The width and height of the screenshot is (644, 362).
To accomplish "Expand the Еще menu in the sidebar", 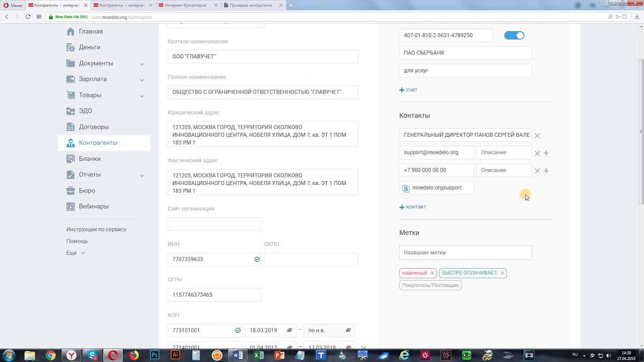I will tap(76, 253).
